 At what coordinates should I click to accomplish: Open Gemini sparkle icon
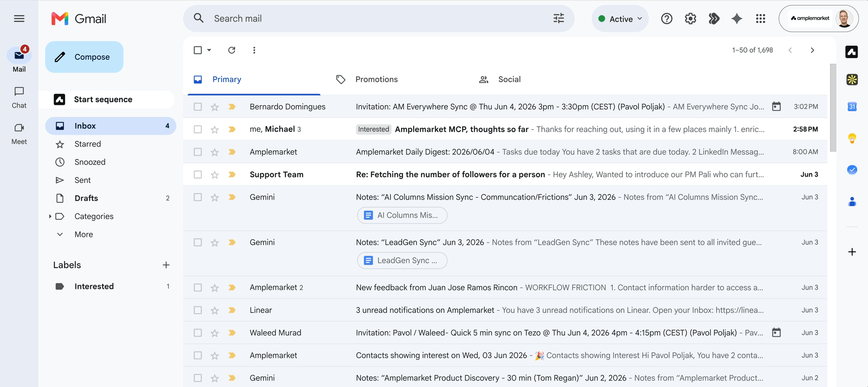737,19
